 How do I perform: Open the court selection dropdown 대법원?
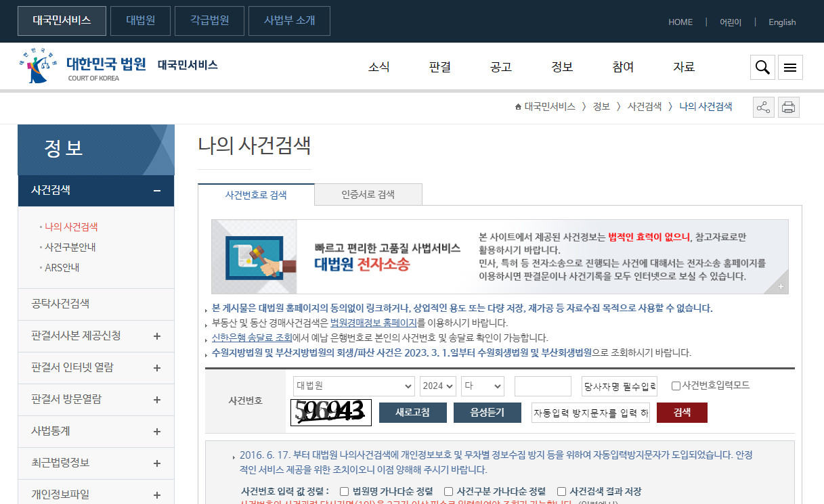(354, 386)
